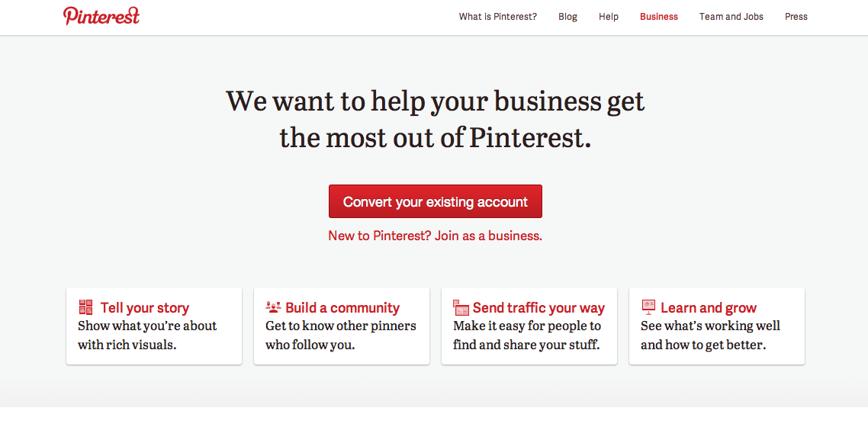The height and width of the screenshot is (427, 868).
Task: Open the What is Pinterest? page
Action: [497, 17]
